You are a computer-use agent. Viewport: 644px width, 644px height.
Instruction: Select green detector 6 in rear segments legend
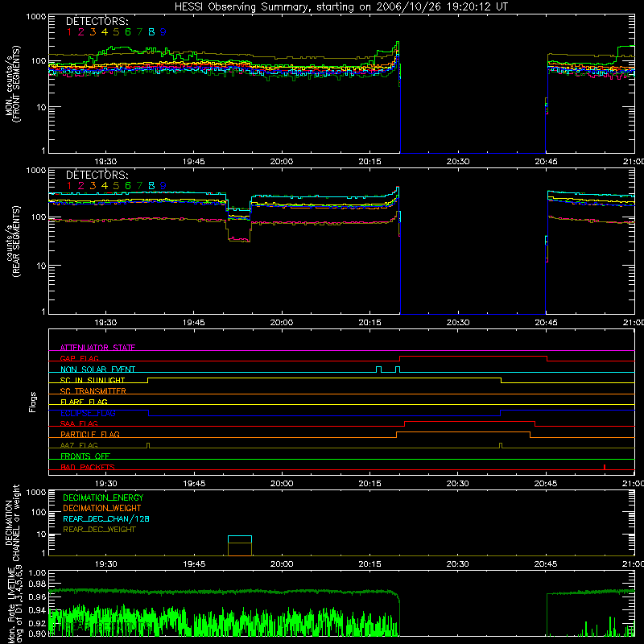pos(128,186)
